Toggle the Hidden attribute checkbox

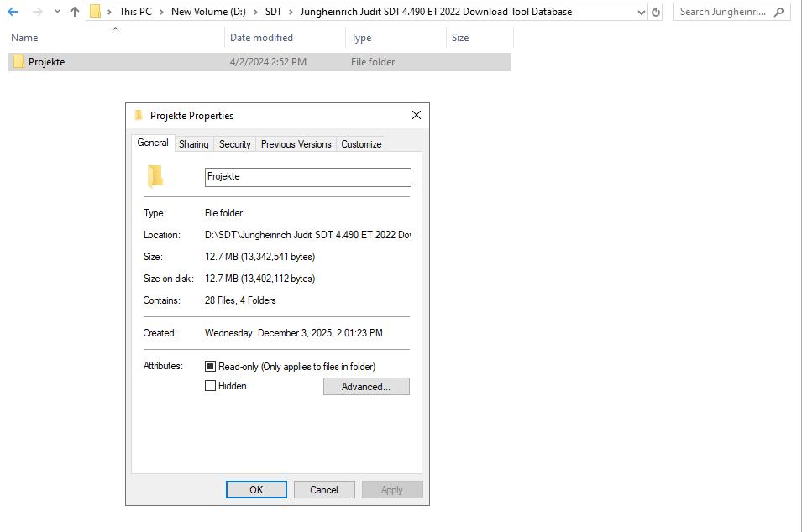pyautogui.click(x=210, y=386)
